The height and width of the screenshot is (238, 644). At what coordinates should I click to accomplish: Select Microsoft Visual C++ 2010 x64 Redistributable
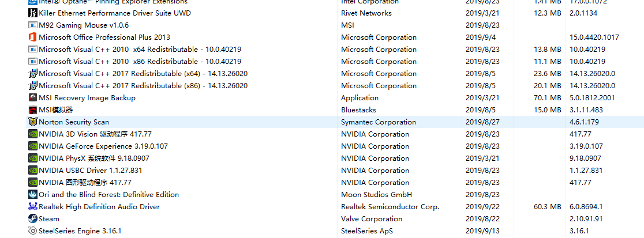[140, 50]
